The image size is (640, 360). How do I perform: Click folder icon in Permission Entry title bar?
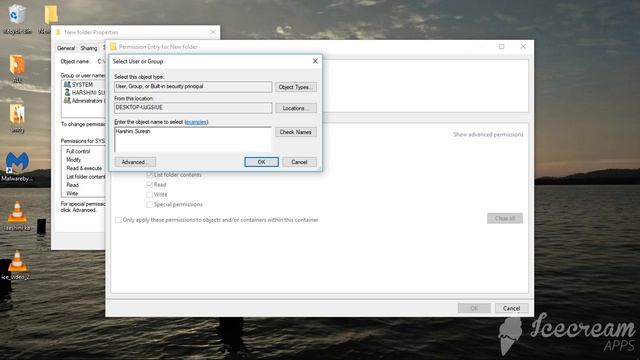[x=113, y=47]
